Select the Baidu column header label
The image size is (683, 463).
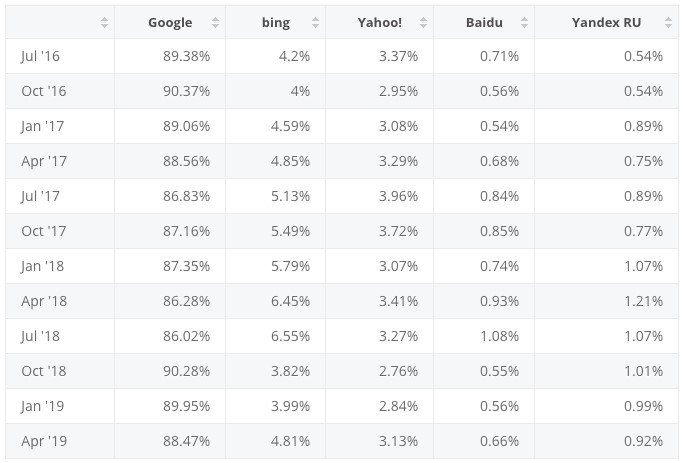[x=484, y=22]
